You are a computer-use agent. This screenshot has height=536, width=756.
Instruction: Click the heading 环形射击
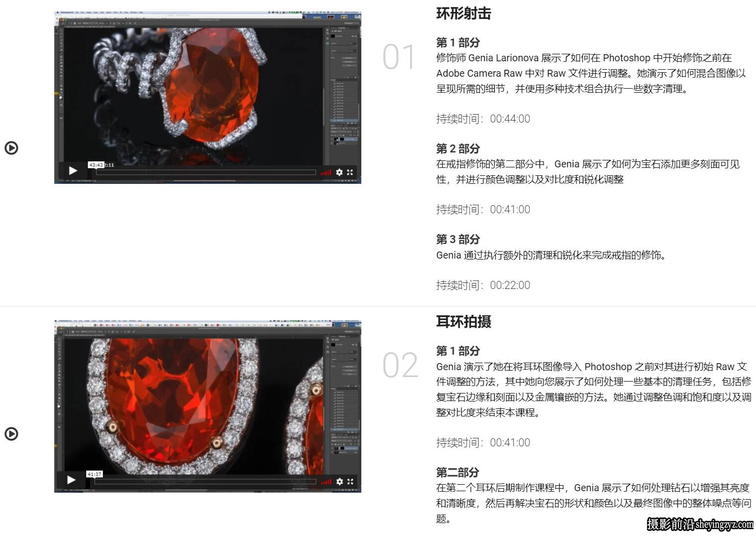[x=464, y=13]
